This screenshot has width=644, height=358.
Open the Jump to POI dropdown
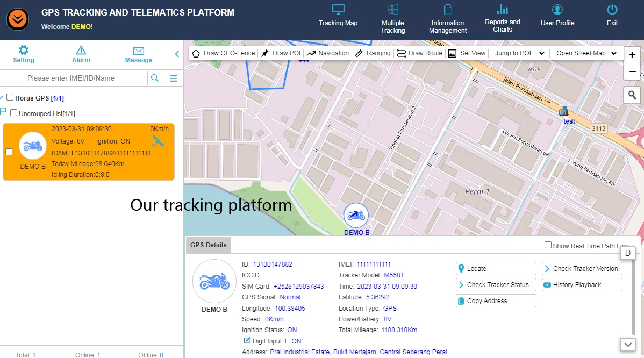click(518, 53)
